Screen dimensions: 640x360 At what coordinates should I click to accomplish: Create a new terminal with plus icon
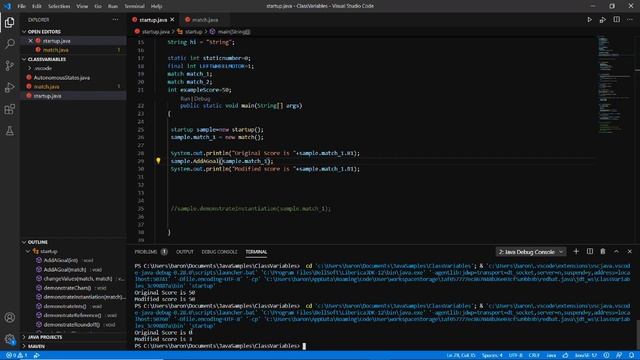click(576, 251)
